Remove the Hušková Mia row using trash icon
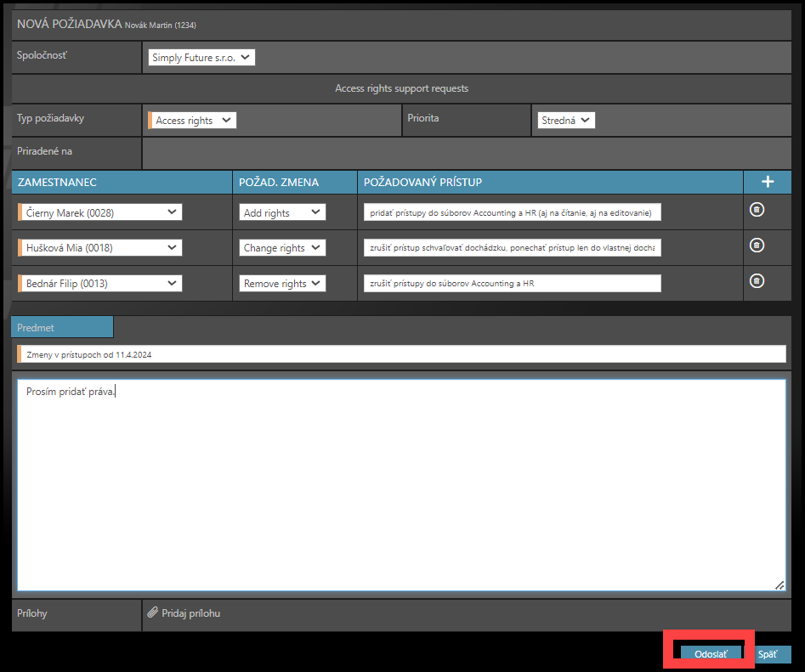The height and width of the screenshot is (672, 805). 757,246
